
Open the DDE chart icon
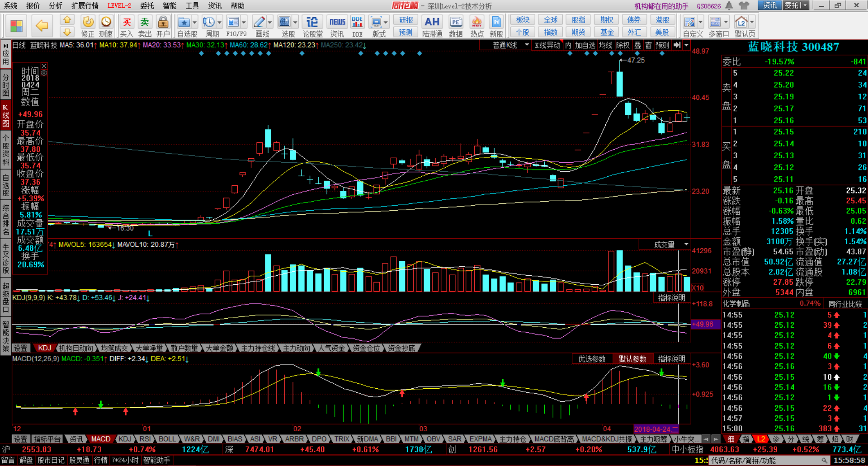pyautogui.click(x=357, y=26)
